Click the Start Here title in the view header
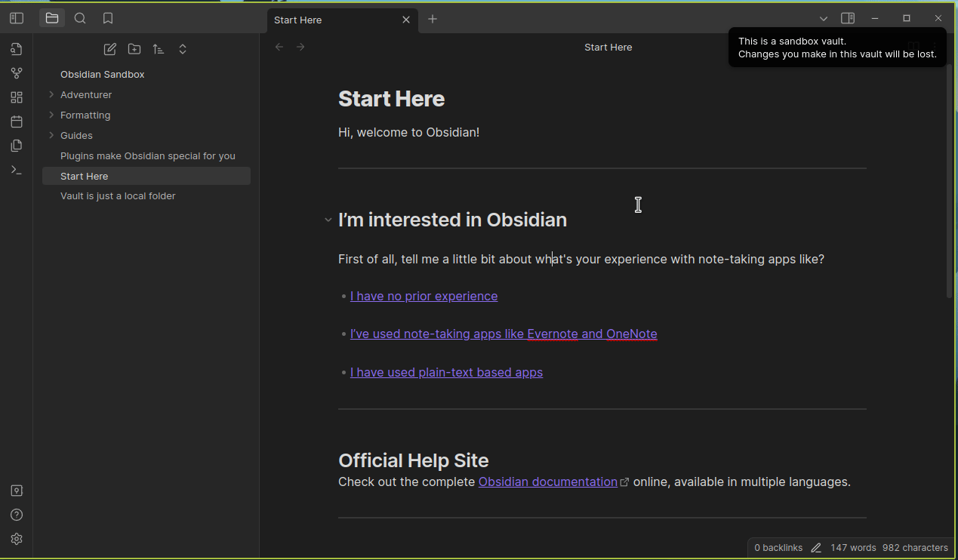The width and height of the screenshot is (958, 560). (x=608, y=47)
